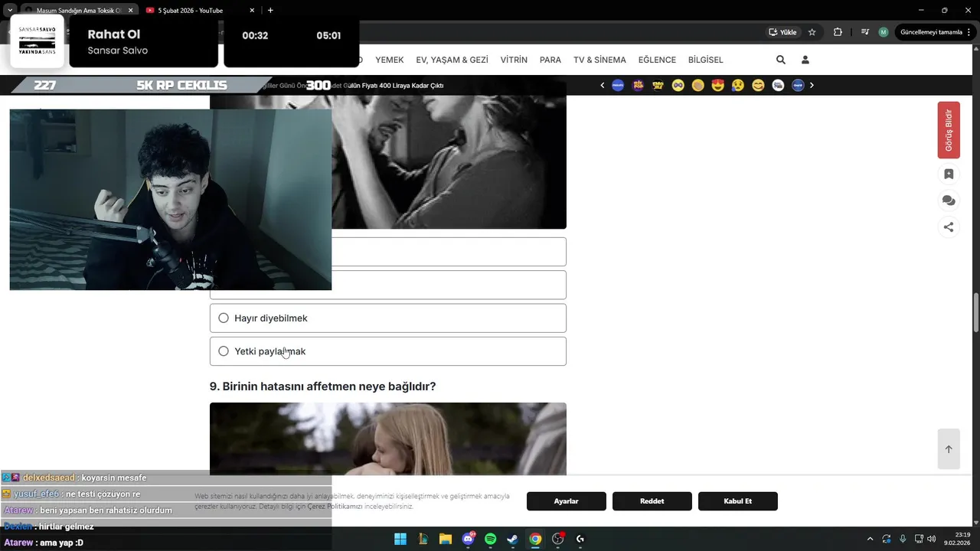Viewport: 980px width, 551px height.
Task: Open the EV, YAŞAM & GEZİ menu
Action: click(x=452, y=60)
